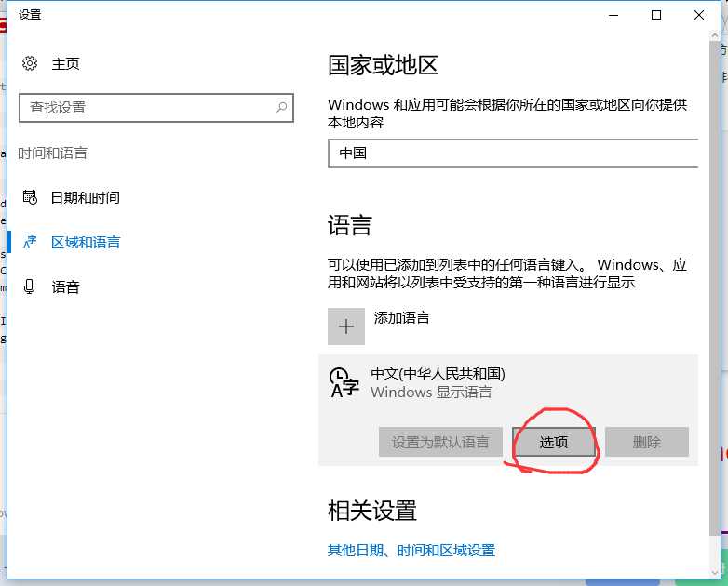Select 区域和语言 in sidebar
The image size is (728, 586).
tap(86, 242)
